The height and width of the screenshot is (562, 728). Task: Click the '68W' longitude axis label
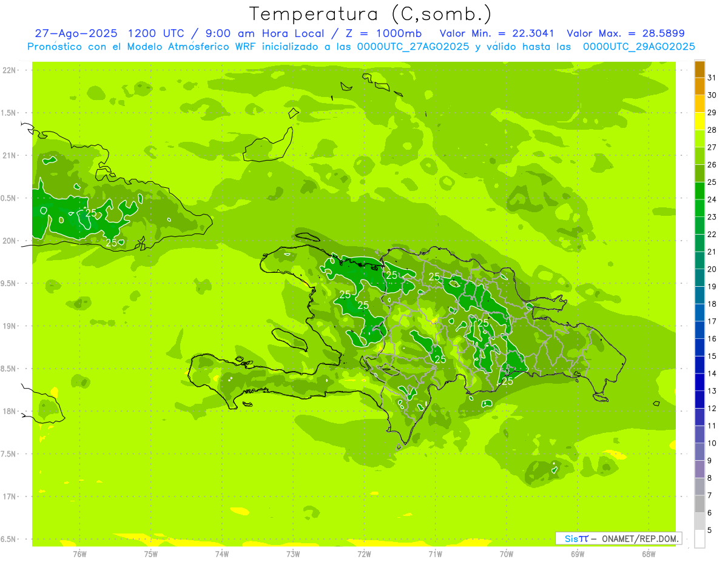[649, 554]
